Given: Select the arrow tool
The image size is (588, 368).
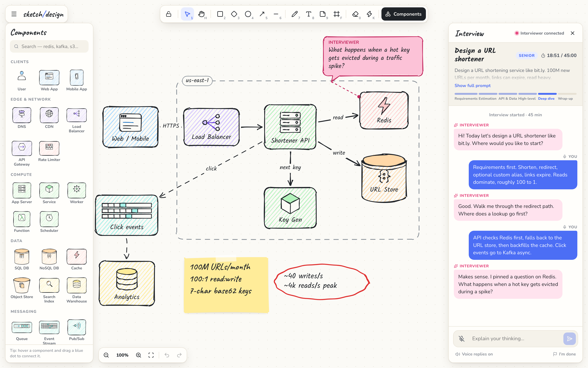Looking at the screenshot, I should (262, 14).
